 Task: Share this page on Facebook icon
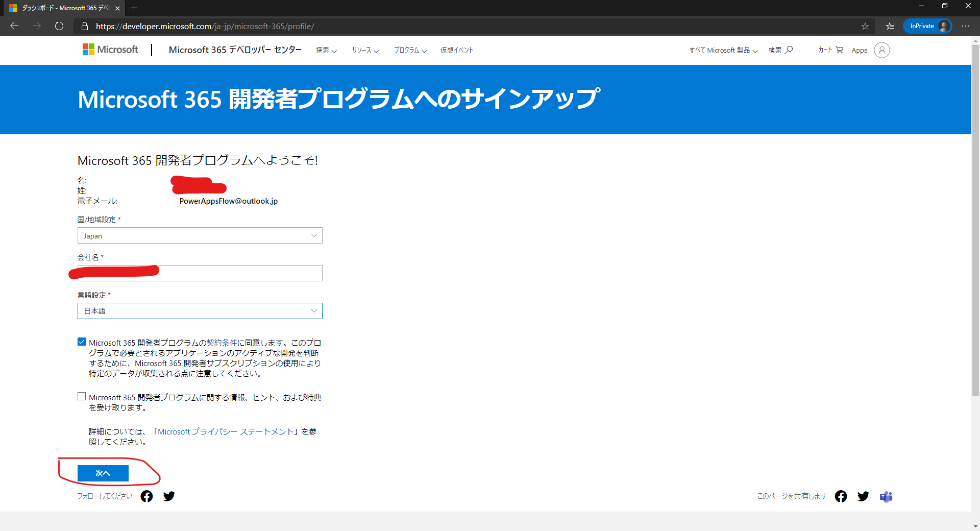click(841, 496)
